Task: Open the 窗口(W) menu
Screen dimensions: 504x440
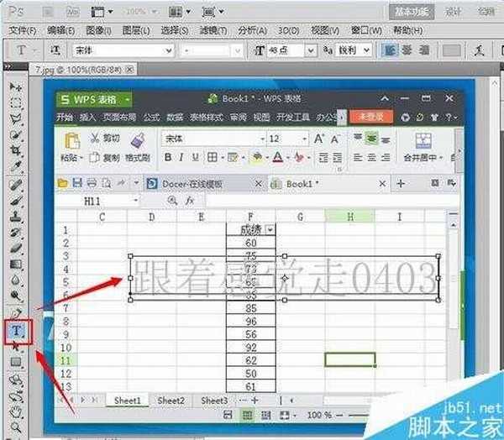Action: coord(366,30)
